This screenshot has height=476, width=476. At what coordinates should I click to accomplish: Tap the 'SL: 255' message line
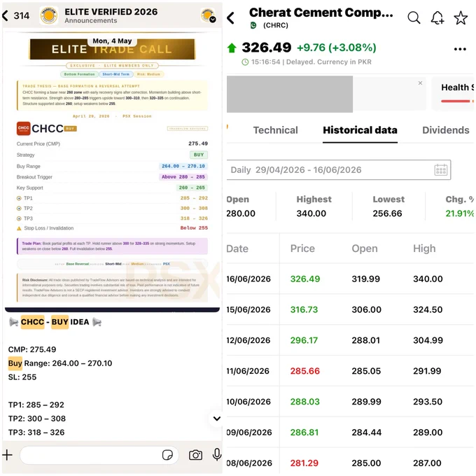coord(22,377)
